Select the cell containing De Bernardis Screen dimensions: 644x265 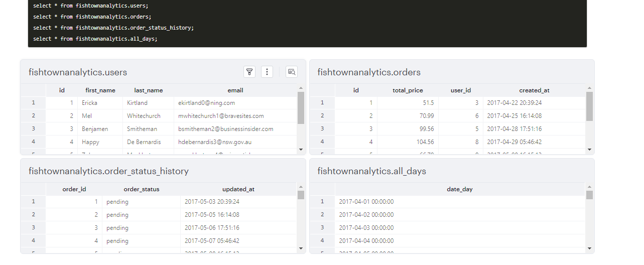(x=149, y=142)
